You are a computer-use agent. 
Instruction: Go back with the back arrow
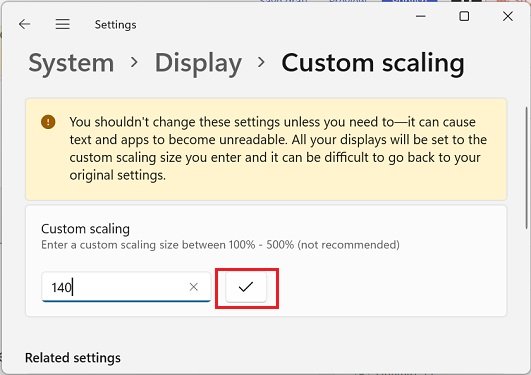[24, 24]
